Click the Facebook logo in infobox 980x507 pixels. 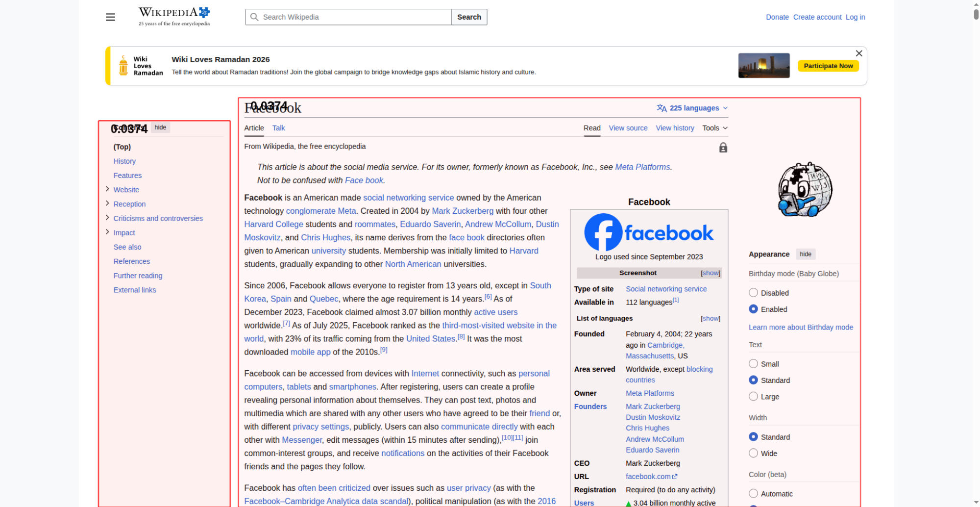click(649, 232)
